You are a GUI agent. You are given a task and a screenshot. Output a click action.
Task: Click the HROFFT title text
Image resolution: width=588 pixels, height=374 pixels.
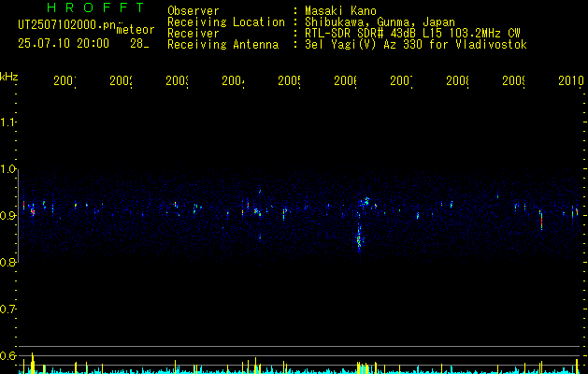(x=95, y=7)
